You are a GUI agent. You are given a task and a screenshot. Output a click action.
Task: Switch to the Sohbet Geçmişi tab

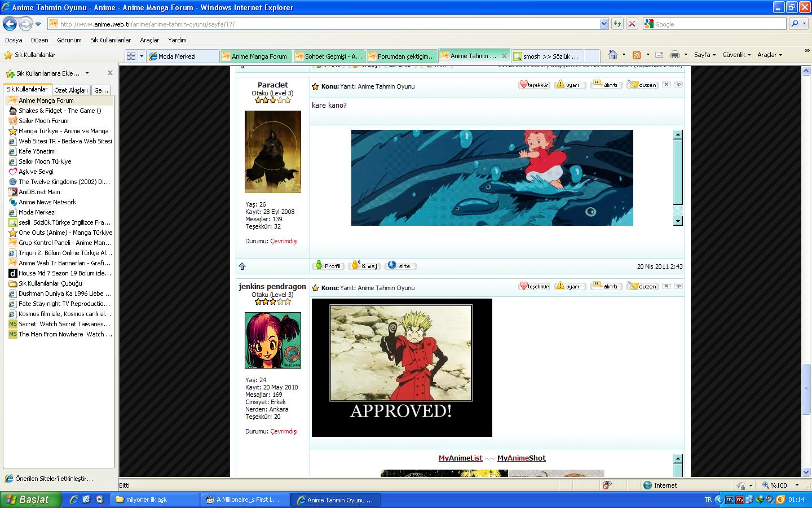[329, 56]
